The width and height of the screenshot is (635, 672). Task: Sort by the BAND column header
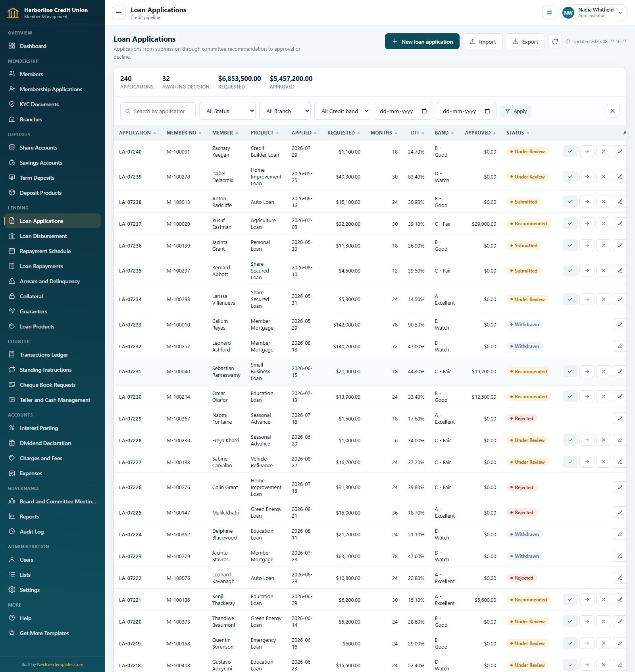444,133
